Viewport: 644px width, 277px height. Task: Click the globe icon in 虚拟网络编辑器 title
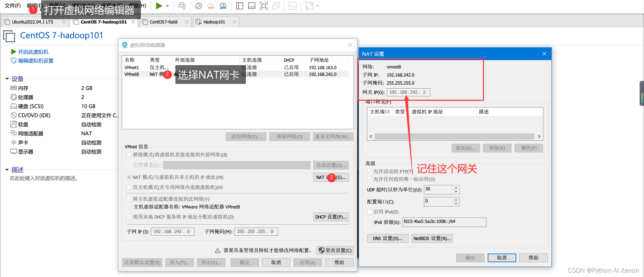coord(125,45)
